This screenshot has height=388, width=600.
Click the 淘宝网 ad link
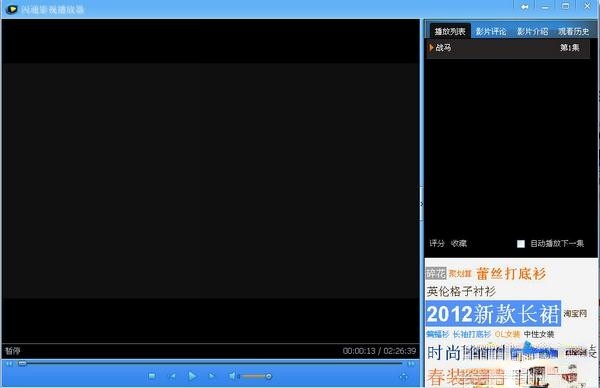(575, 313)
